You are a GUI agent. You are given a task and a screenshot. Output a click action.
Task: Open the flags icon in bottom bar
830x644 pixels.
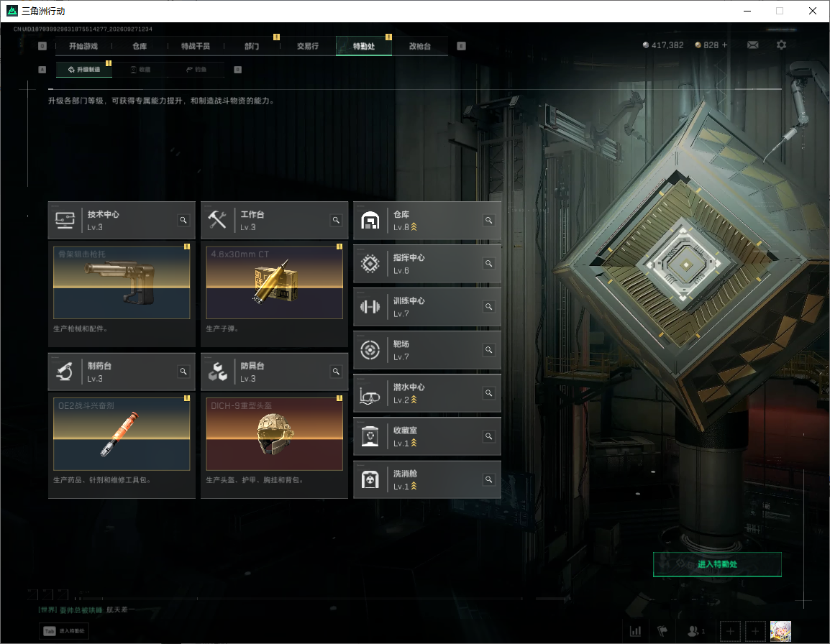[662, 631]
